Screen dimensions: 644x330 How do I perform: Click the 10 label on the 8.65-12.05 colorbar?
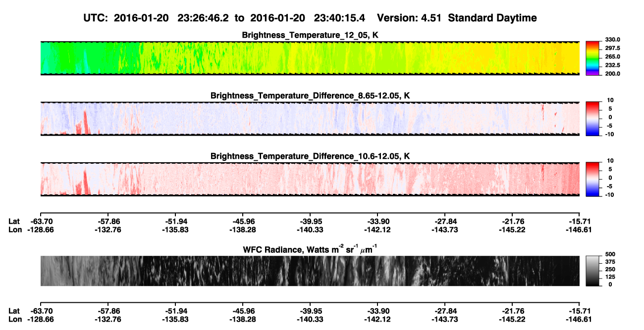610,100
